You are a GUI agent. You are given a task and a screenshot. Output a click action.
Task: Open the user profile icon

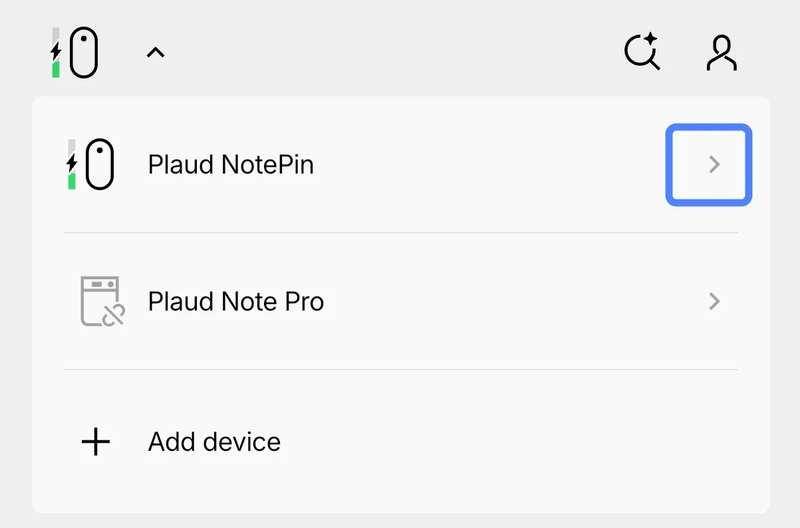(x=721, y=53)
